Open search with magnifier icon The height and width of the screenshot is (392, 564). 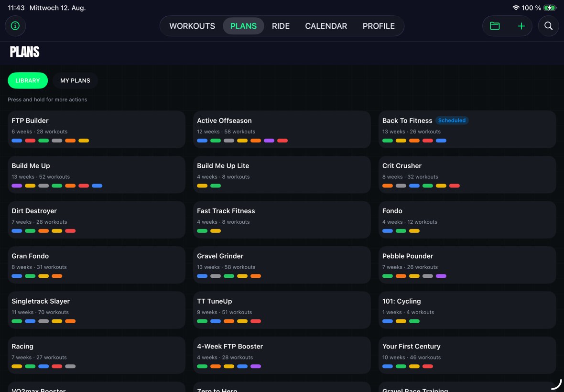click(548, 26)
